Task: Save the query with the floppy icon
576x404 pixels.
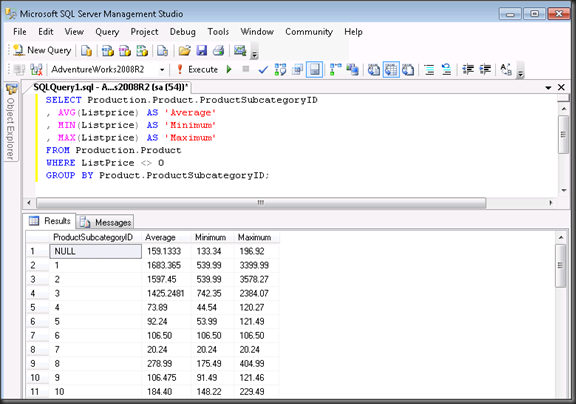Action: pos(202,51)
